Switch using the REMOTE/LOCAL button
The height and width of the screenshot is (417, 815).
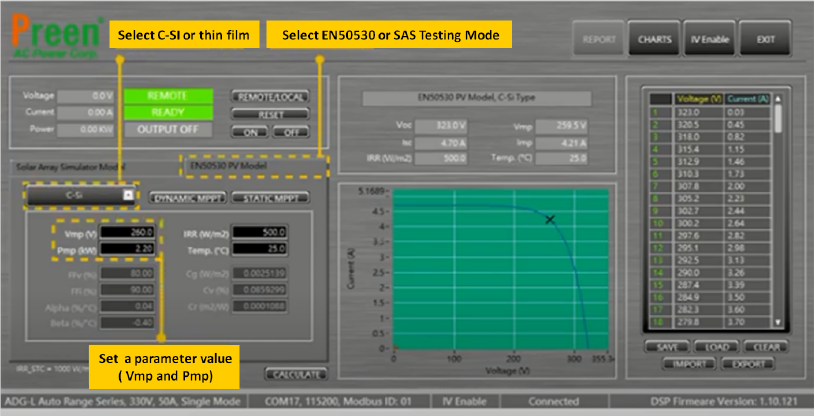click(x=270, y=97)
